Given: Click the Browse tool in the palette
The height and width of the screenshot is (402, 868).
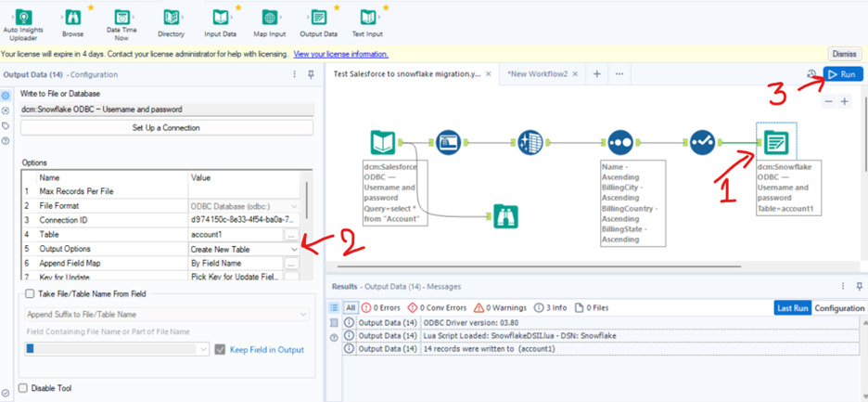Looking at the screenshot, I should point(72,18).
